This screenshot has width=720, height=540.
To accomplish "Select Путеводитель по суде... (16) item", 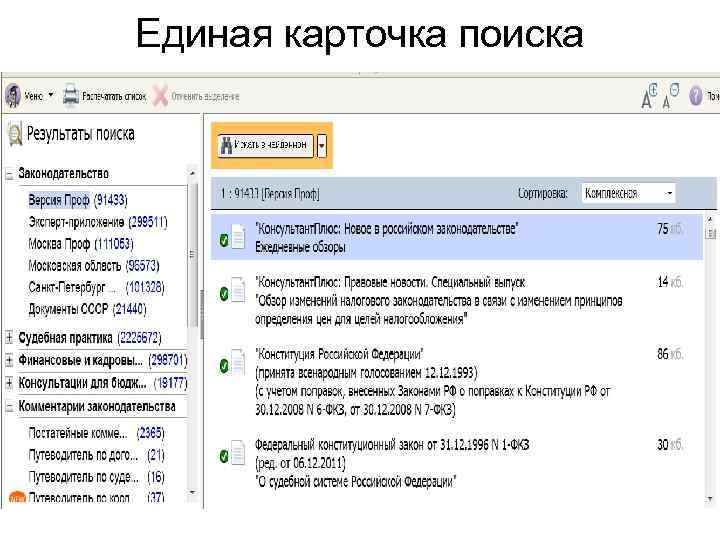I will click(x=96, y=477).
